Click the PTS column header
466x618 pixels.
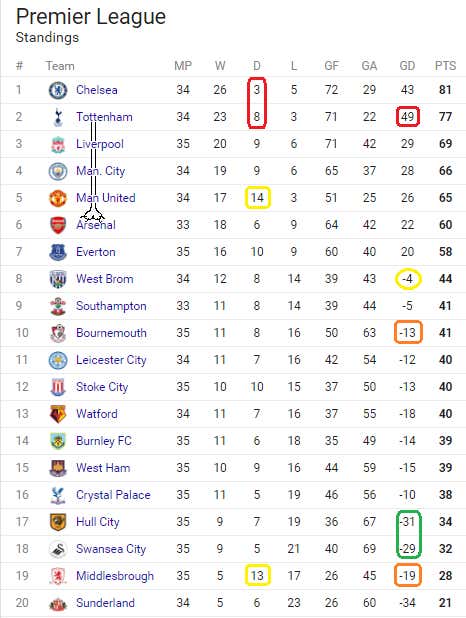click(x=445, y=66)
